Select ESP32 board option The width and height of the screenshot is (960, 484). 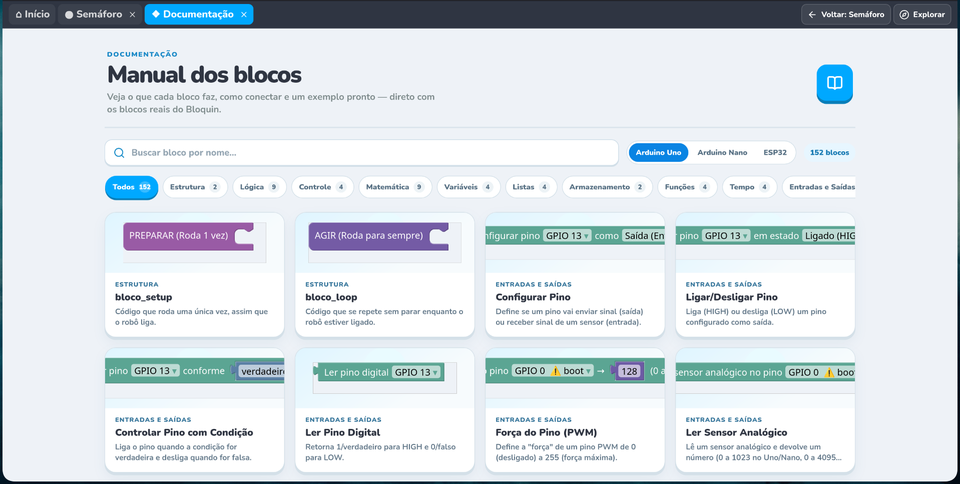click(x=774, y=152)
